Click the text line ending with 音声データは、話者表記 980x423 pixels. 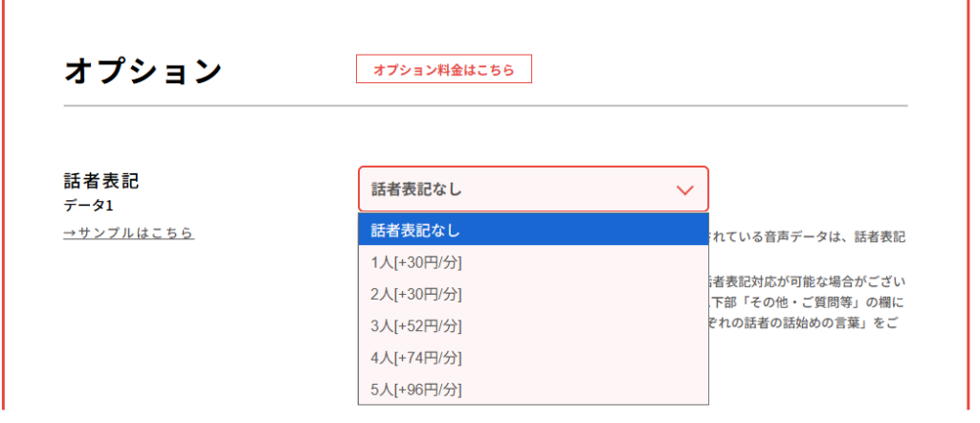tap(807, 235)
